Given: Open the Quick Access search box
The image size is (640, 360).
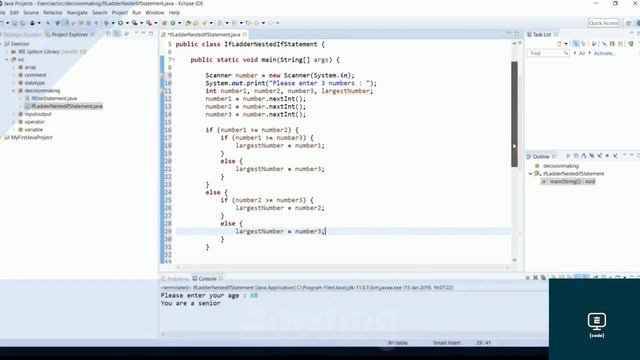Looking at the screenshot, I should point(604,23).
